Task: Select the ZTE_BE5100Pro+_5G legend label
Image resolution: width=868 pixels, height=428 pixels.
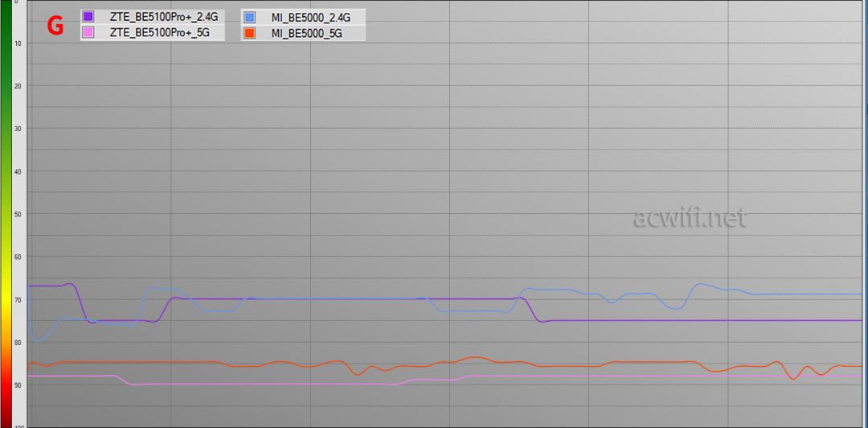Action: coord(159,33)
